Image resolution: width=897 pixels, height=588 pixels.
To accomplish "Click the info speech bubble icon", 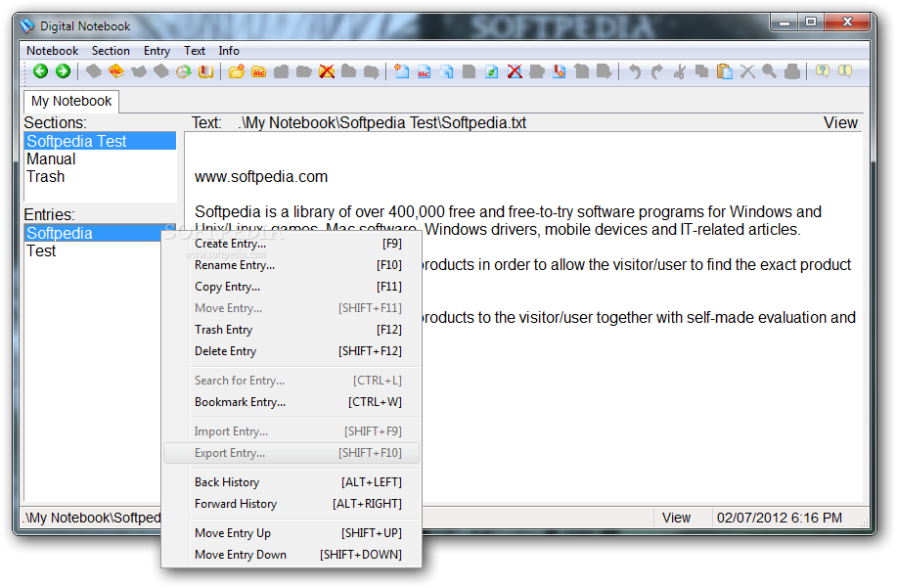I will 845,71.
